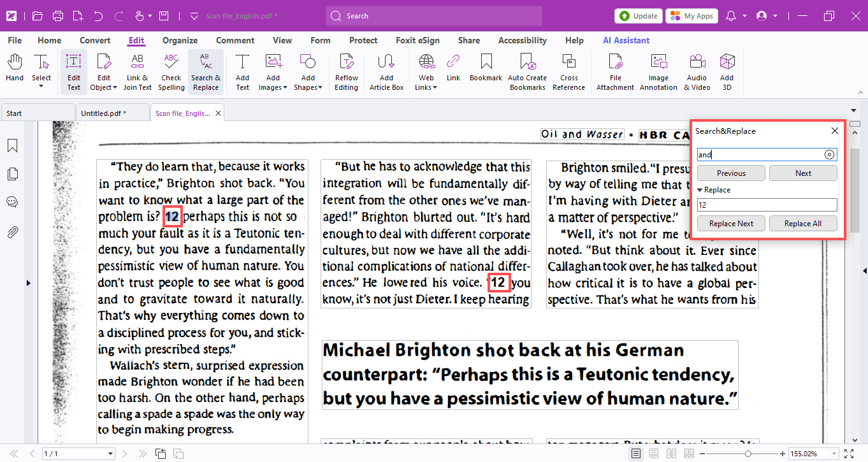Viewport: 868px width, 462px height.
Task: Click the search field containing "and"
Action: [767, 155]
